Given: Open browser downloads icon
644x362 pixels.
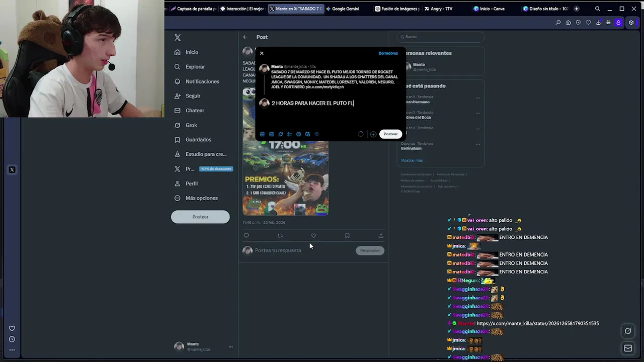Looking at the screenshot, I should [x=598, y=23].
